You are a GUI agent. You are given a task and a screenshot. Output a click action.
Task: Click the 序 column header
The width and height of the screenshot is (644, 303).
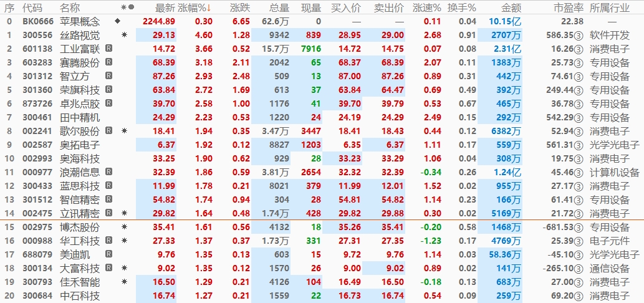coord(9,7)
